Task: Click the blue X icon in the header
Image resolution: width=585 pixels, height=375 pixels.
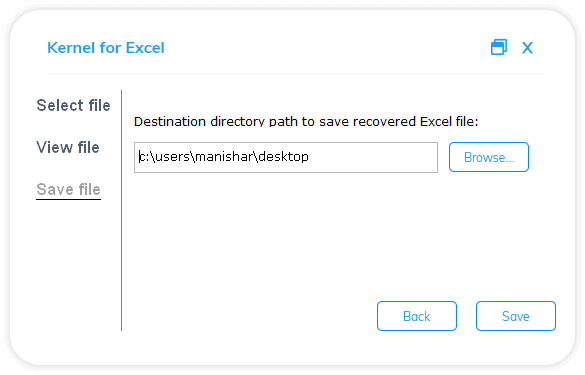Action: tap(527, 48)
